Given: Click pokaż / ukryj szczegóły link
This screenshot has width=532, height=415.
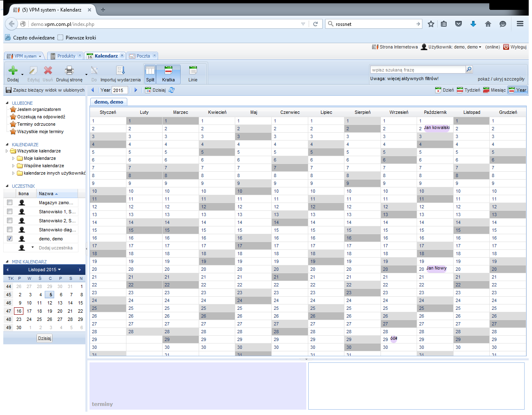Looking at the screenshot, I should point(501,79).
